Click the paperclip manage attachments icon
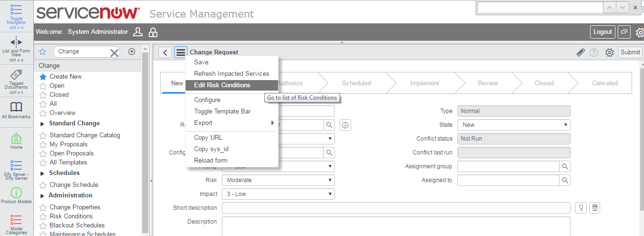This screenshot has height=236, width=644. 580,52
